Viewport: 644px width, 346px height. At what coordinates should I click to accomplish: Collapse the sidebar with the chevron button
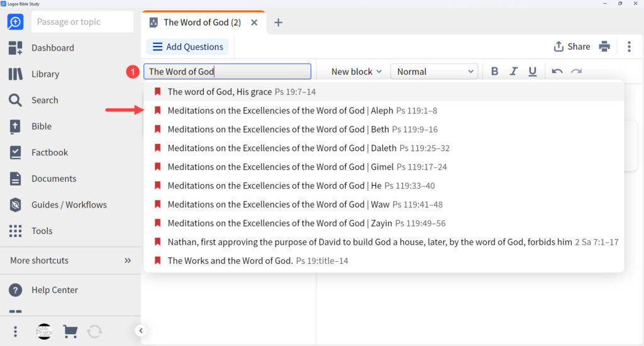tap(140, 330)
